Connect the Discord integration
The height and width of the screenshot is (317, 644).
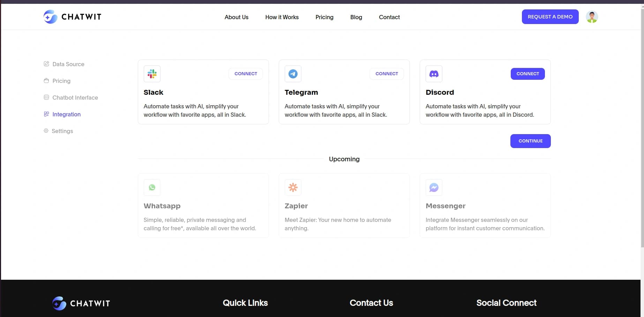click(x=527, y=74)
